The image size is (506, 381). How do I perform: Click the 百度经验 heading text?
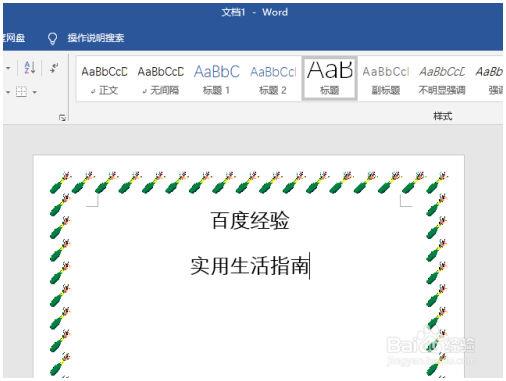250,221
